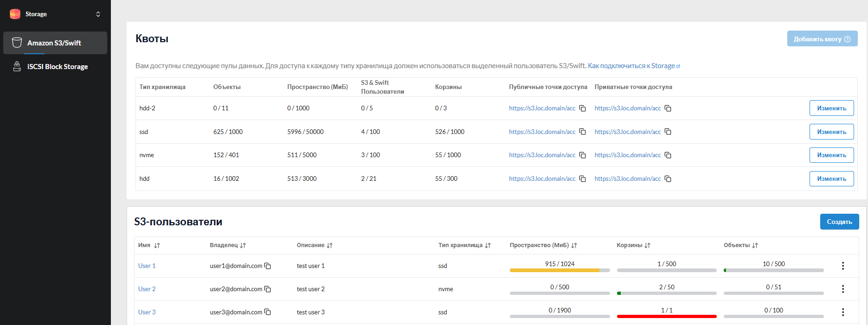Sort S3 users by Имя
The image size is (868, 325).
[157, 245]
